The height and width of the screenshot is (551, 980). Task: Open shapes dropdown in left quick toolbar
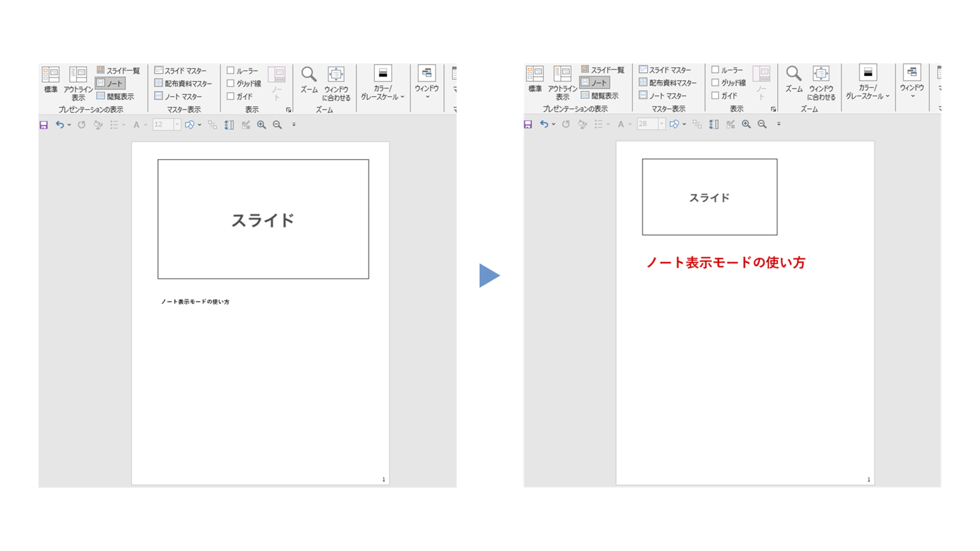click(x=199, y=125)
